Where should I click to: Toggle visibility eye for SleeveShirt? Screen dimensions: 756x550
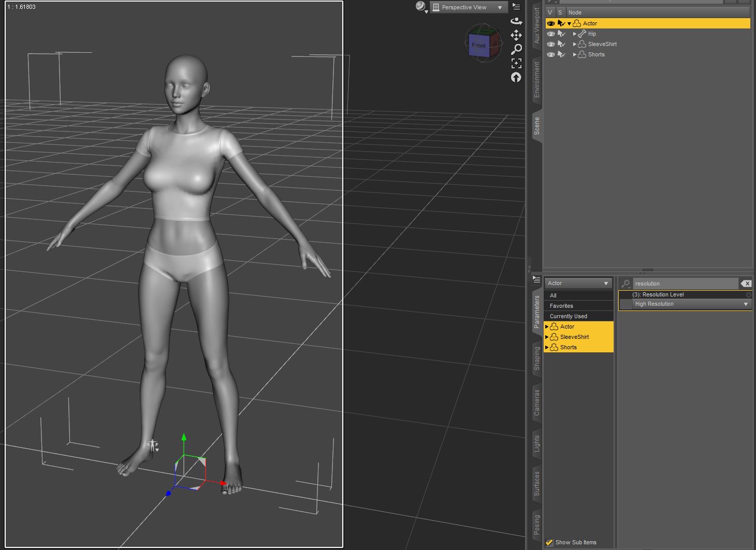pyautogui.click(x=551, y=44)
